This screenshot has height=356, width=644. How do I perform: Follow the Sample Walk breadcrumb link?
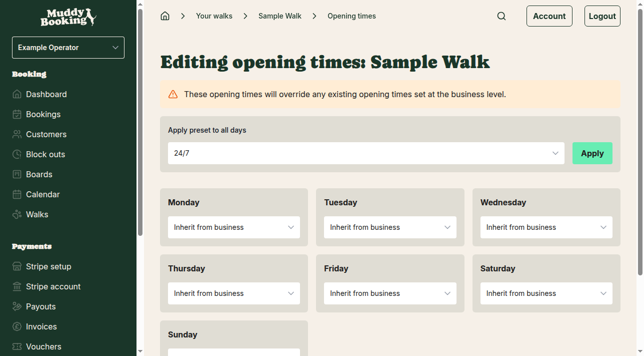click(x=280, y=16)
